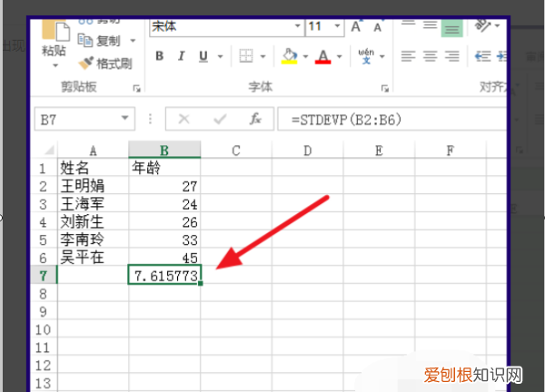Open the clipboard (剪贴板) dialog launcher
545x392 pixels.
click(x=136, y=89)
